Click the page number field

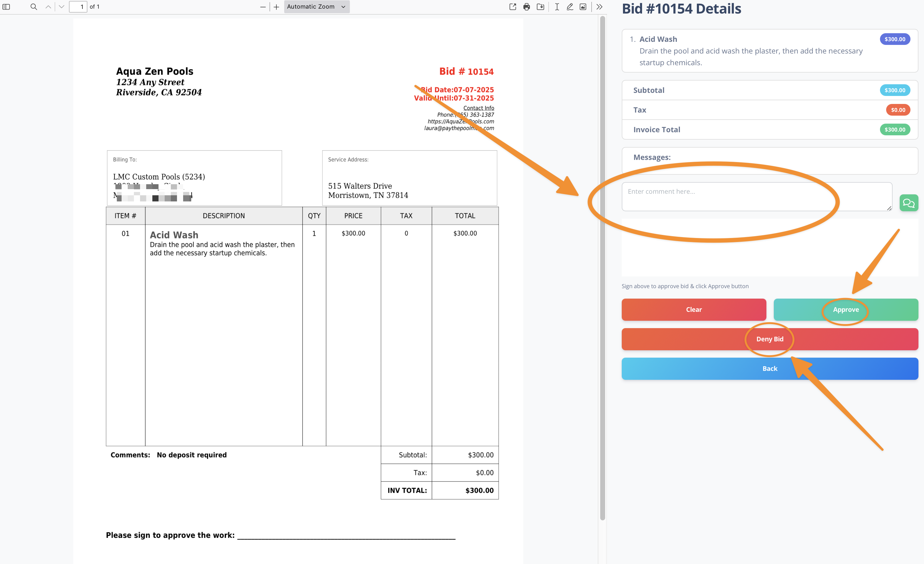click(x=78, y=7)
